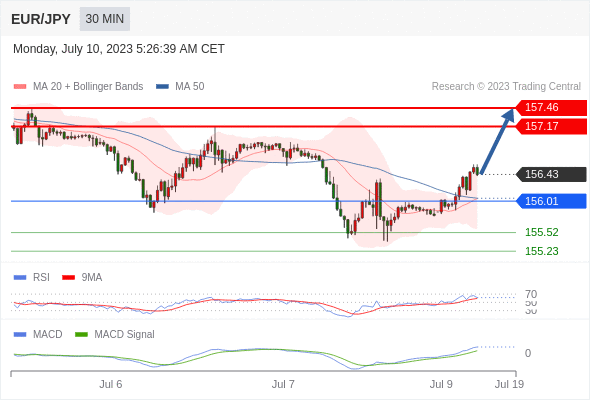Viewport: 590px width, 400px height.
Task: Click the 9MA red legend marker
Action: (x=68, y=278)
